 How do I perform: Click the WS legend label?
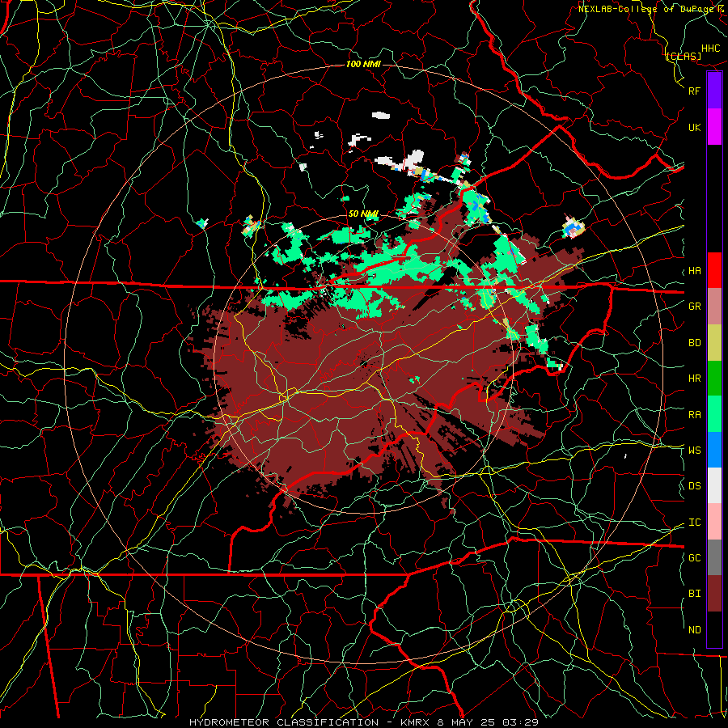coord(694,451)
